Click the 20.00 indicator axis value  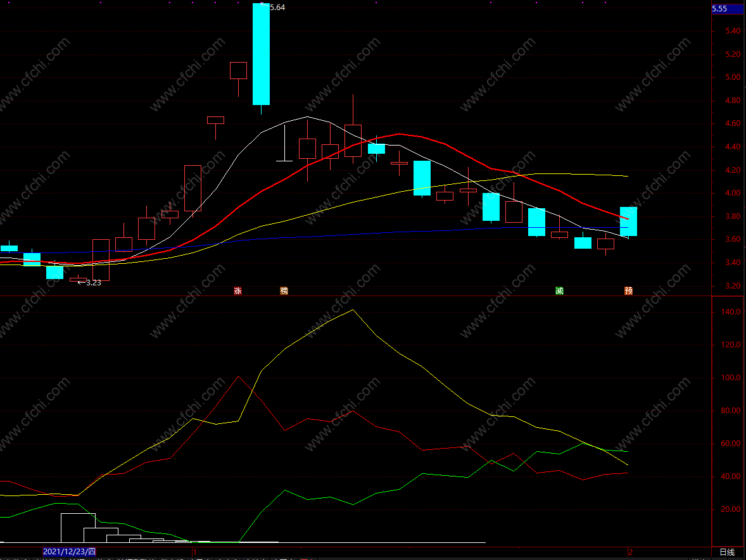pyautogui.click(x=731, y=509)
